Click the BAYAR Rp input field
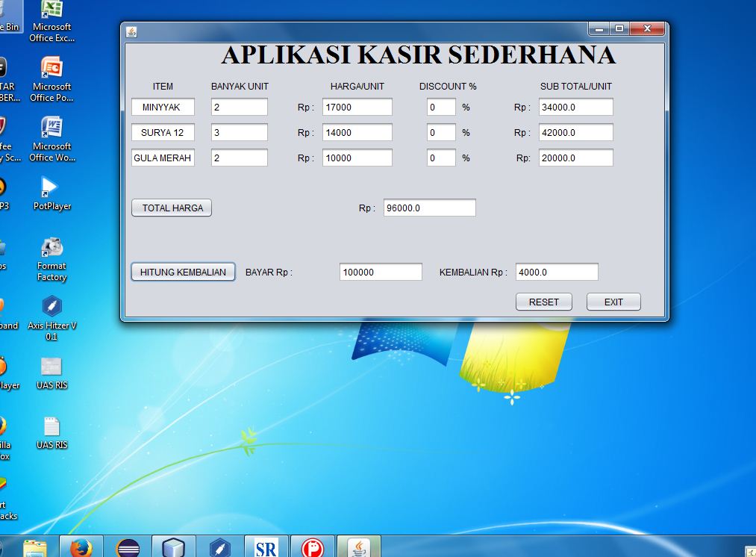 point(381,272)
